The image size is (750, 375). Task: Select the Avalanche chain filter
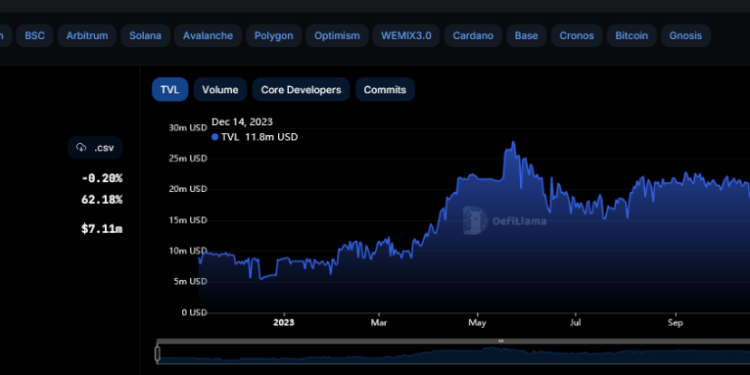208,35
